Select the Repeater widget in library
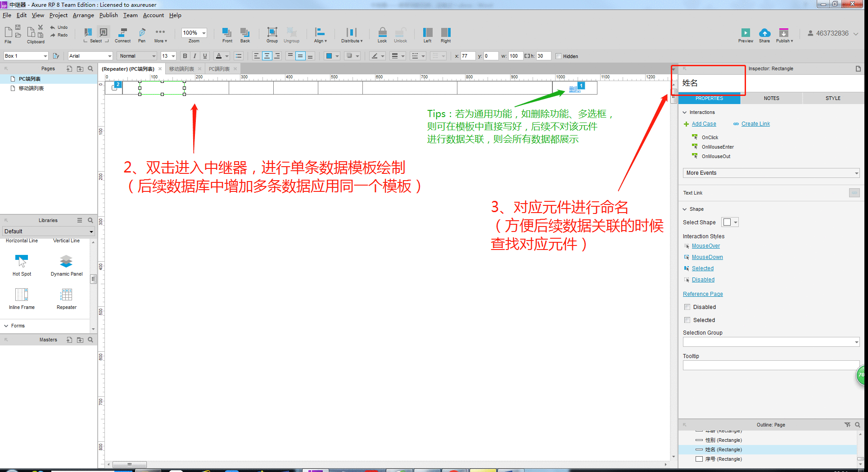The height and width of the screenshot is (472, 868). [x=67, y=299]
